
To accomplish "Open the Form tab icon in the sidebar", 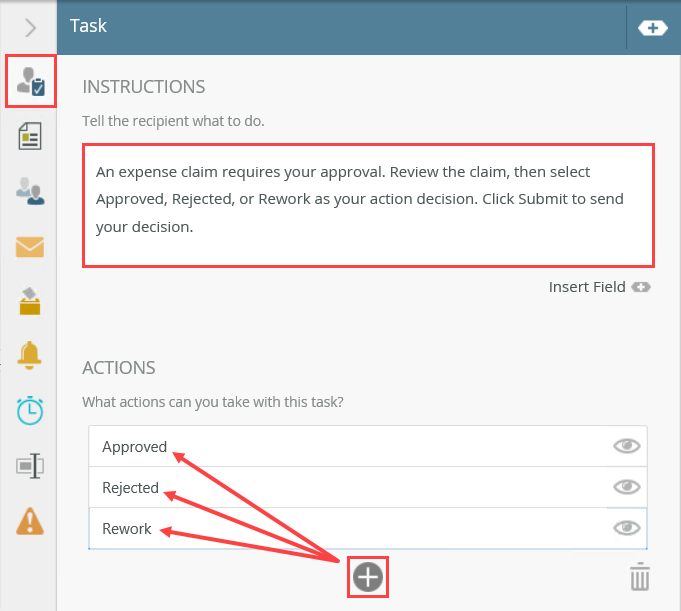I will (30, 137).
